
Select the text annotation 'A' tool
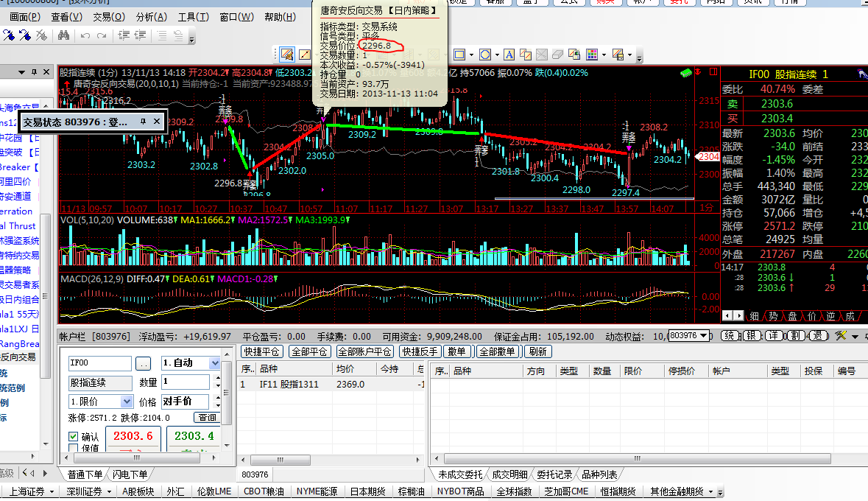508,55
